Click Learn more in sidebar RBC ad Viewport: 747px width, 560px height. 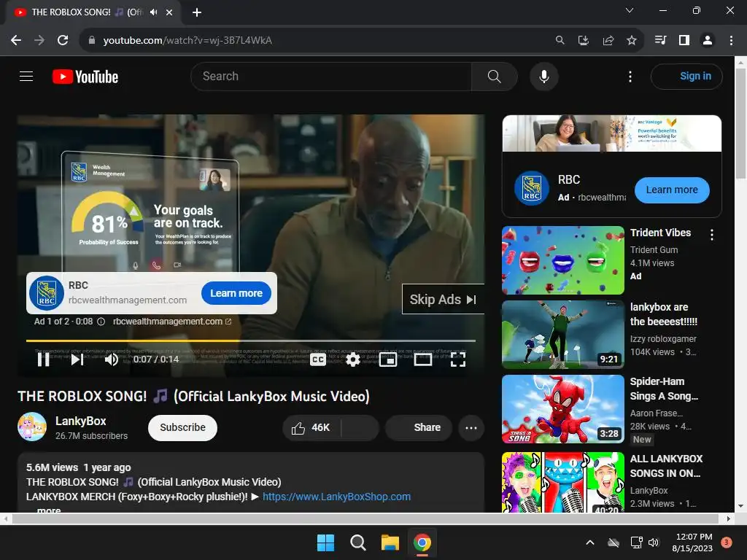point(672,190)
